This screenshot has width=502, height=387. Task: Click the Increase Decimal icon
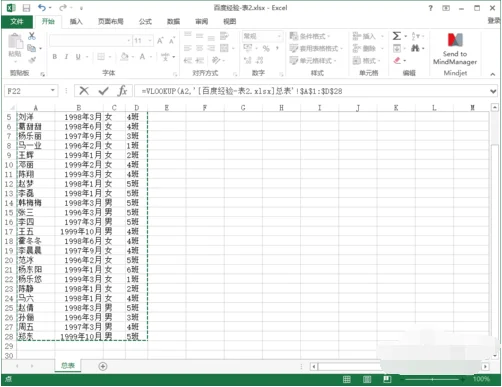click(248, 60)
